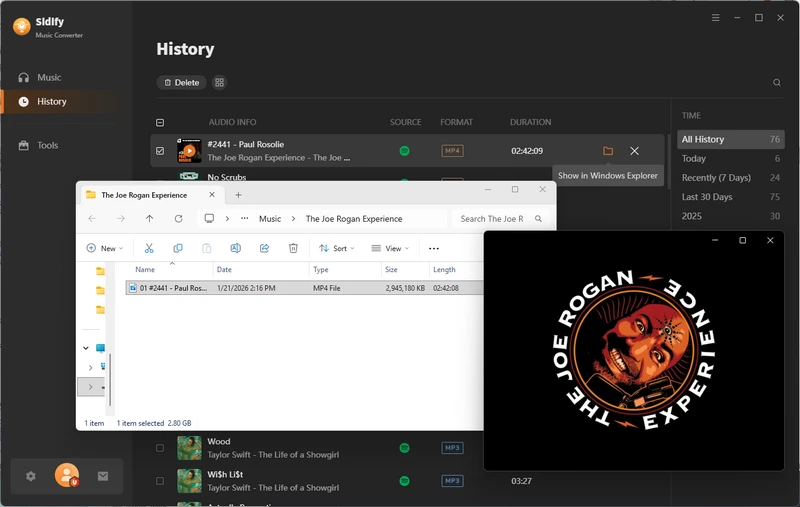Viewport: 800px width, 507px height.
Task: Switch to grid view icon beside Delete
Action: click(x=219, y=83)
